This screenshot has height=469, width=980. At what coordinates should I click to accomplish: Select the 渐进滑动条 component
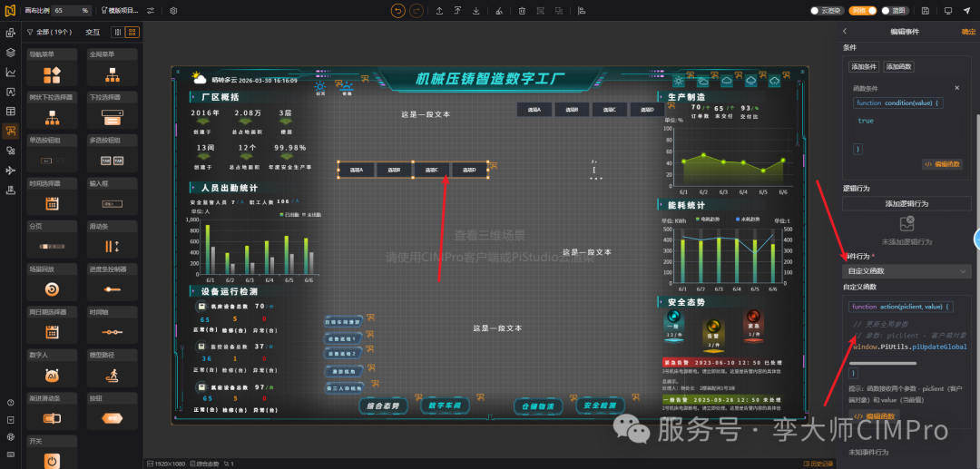[x=52, y=411]
